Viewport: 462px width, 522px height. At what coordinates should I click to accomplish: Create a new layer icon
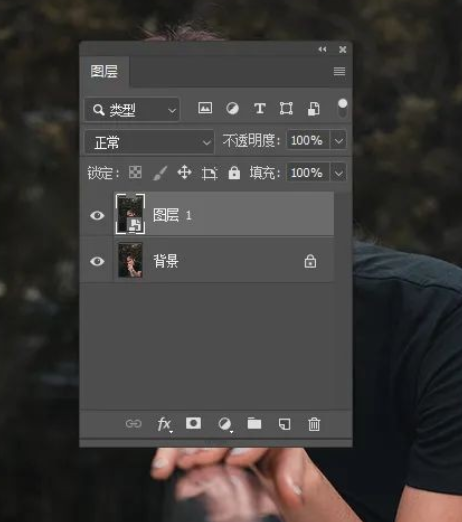point(284,424)
